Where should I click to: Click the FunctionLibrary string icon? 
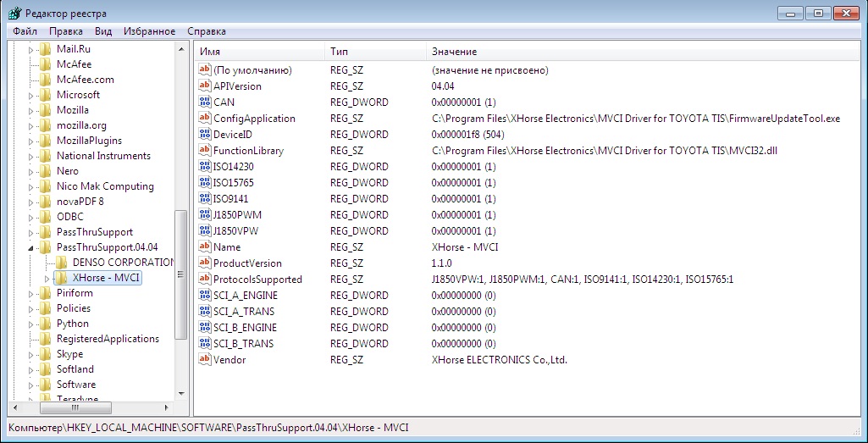coord(205,150)
